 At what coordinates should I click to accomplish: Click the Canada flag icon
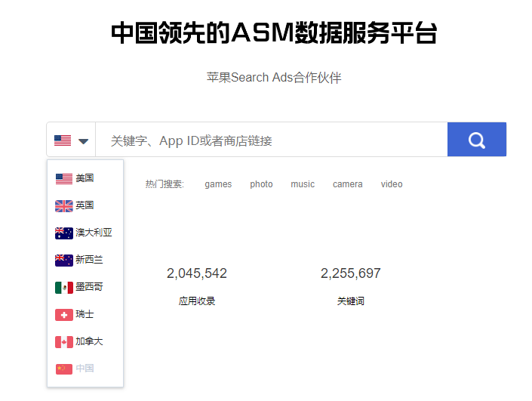(64, 341)
